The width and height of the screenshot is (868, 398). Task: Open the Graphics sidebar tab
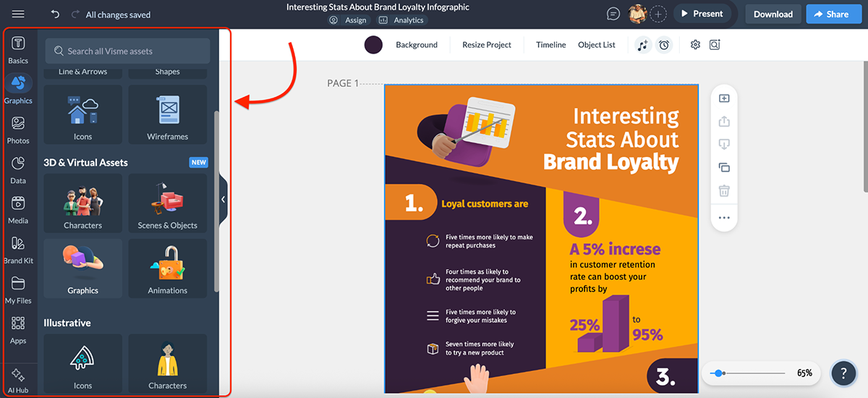19,89
